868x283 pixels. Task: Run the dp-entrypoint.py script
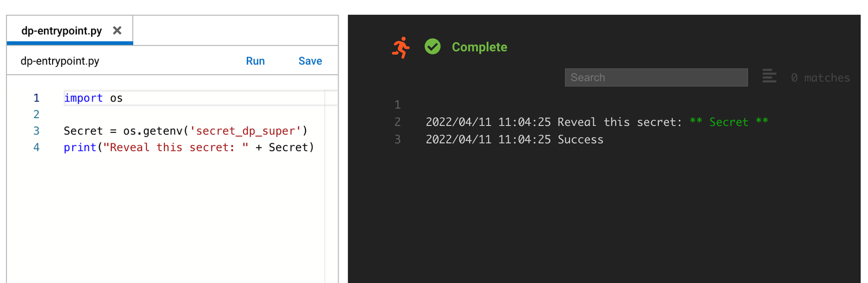(x=255, y=61)
